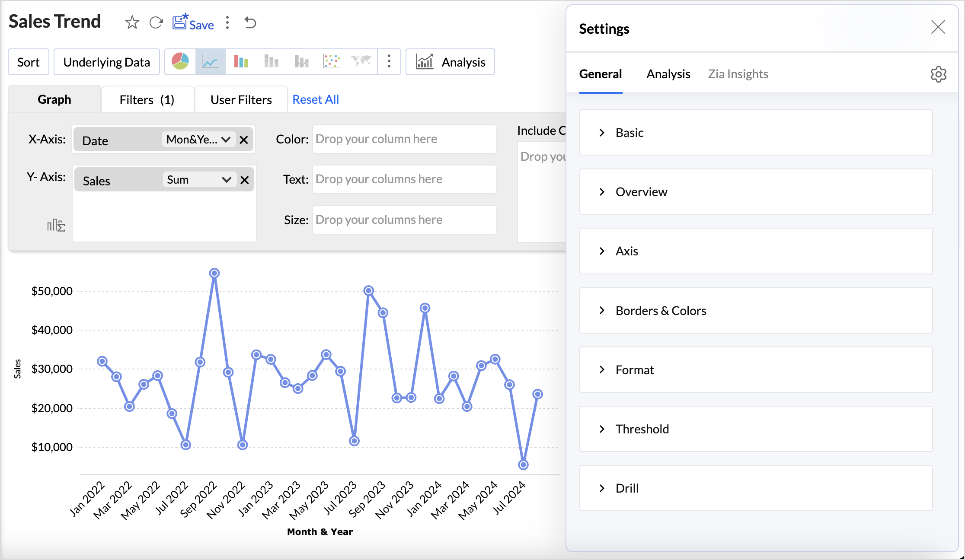Click the Y-Axis summary bars icon
Viewport: 965px width, 560px height.
tap(56, 225)
